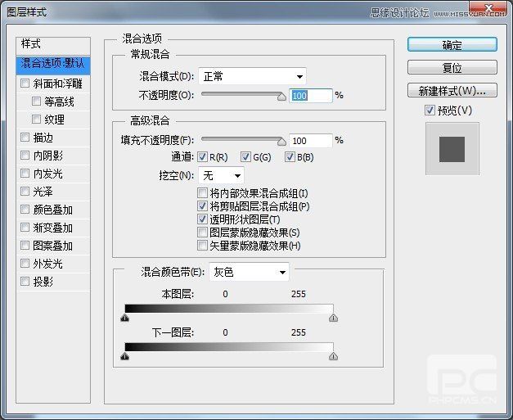Open 图案叠加 style settings label

click(x=52, y=246)
